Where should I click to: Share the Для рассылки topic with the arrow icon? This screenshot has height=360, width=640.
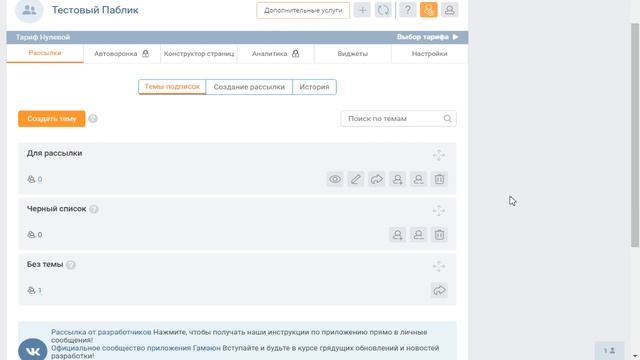[376, 179]
